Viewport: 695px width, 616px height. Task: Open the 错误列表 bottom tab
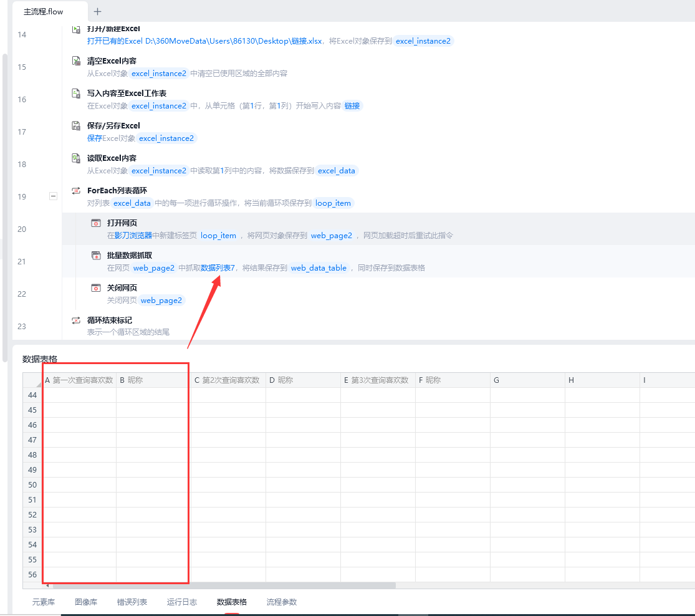[132, 602]
